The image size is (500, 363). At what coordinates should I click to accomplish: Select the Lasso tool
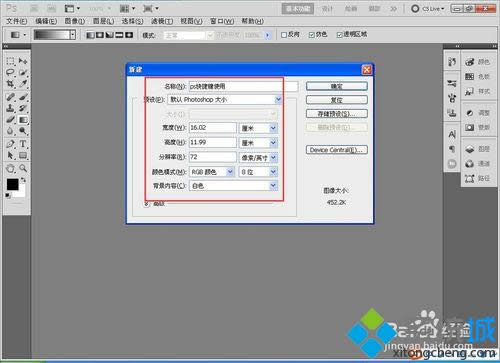(10, 72)
